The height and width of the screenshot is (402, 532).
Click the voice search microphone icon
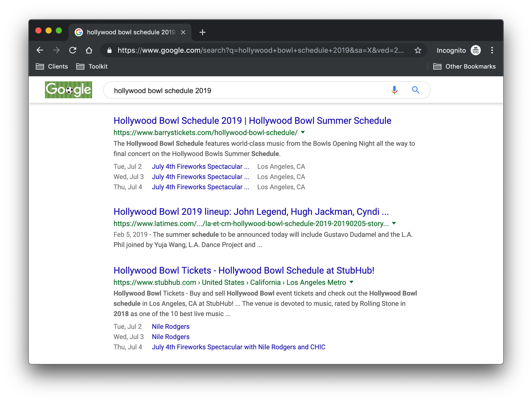coord(394,90)
